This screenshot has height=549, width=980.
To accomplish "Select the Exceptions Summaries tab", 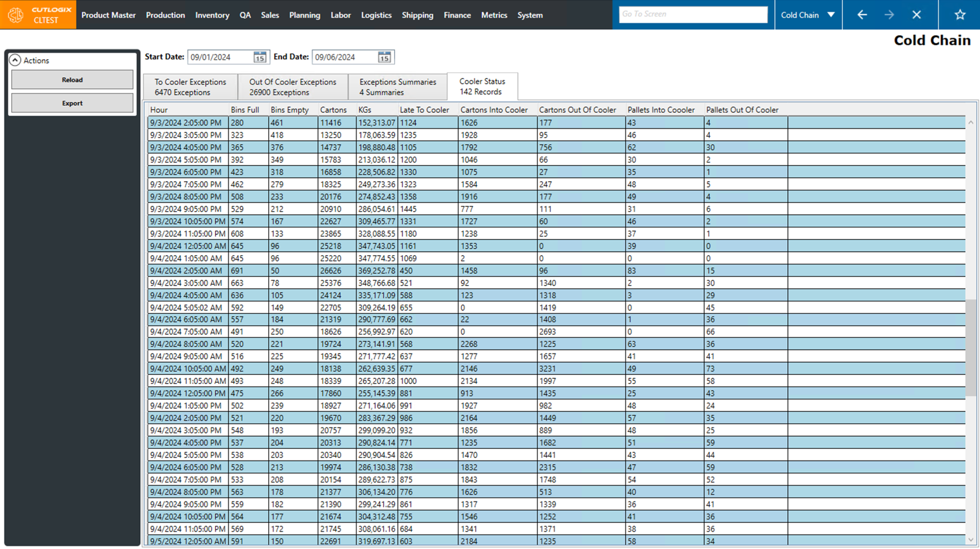I will [397, 87].
